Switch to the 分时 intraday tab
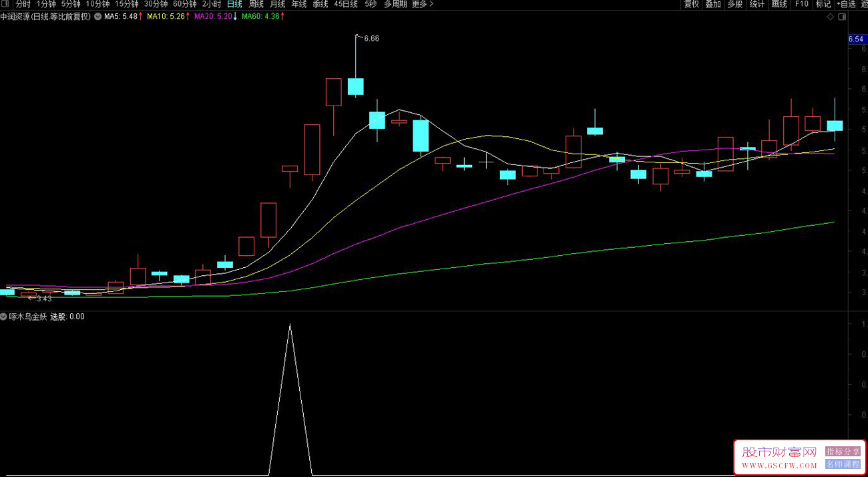This screenshot has width=868, height=477. tap(23, 4)
